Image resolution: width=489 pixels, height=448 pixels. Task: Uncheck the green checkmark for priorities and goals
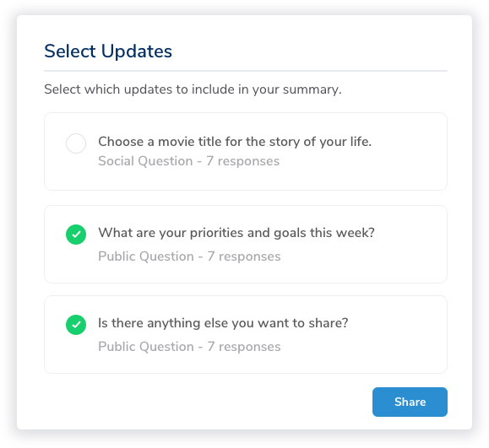(x=76, y=235)
